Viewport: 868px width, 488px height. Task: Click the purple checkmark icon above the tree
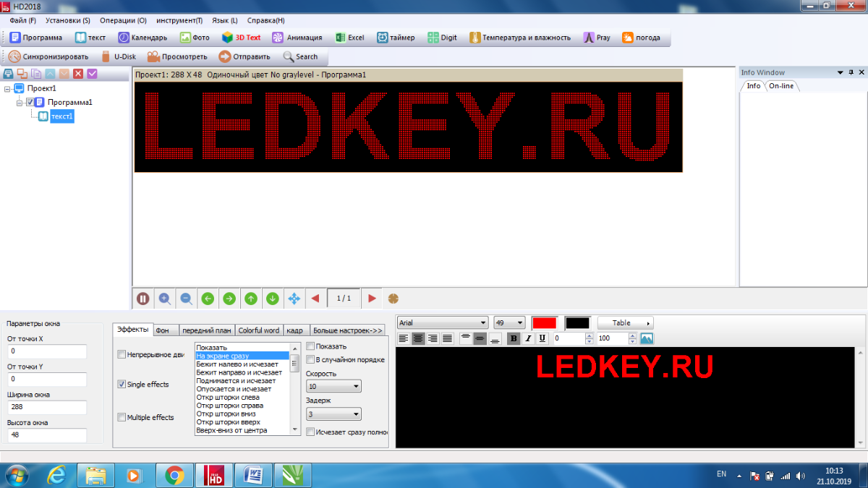[x=92, y=74]
